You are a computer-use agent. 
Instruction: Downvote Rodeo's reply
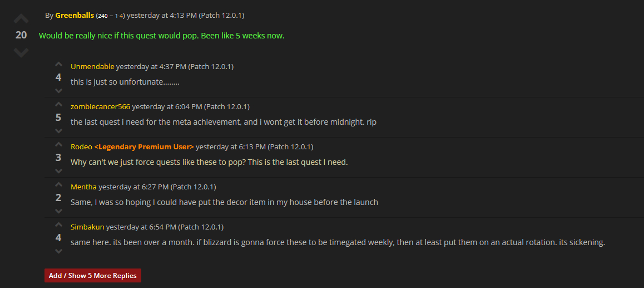coord(58,170)
